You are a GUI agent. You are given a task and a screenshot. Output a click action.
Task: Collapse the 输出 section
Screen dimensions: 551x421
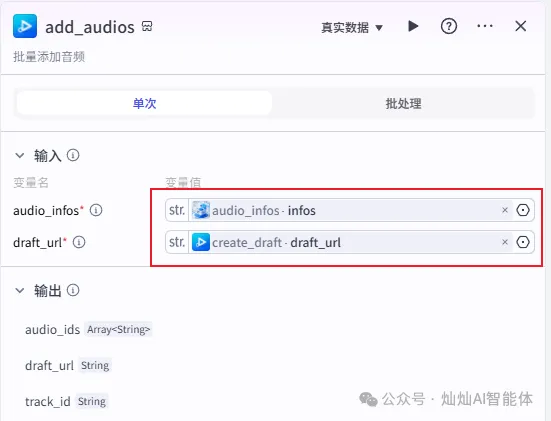pos(20,290)
